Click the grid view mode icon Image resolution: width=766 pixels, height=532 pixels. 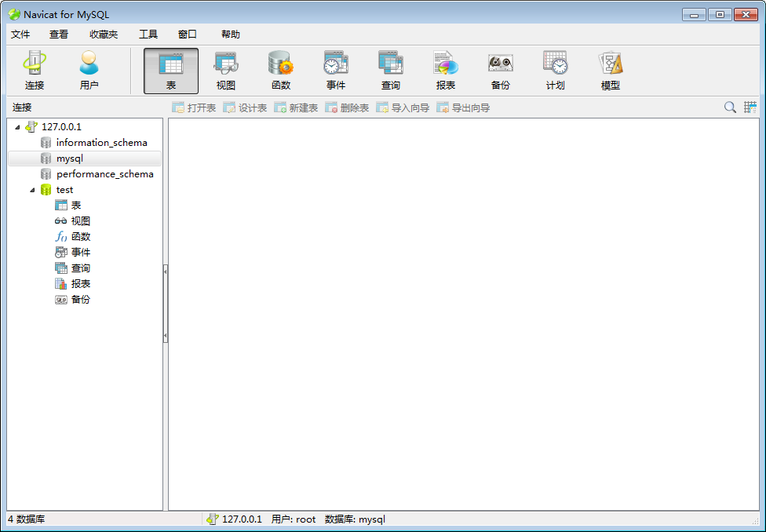(750, 107)
